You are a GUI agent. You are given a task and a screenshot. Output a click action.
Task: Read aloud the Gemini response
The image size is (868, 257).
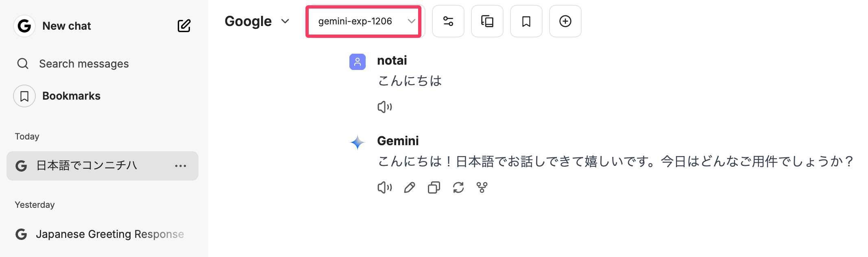point(384,187)
